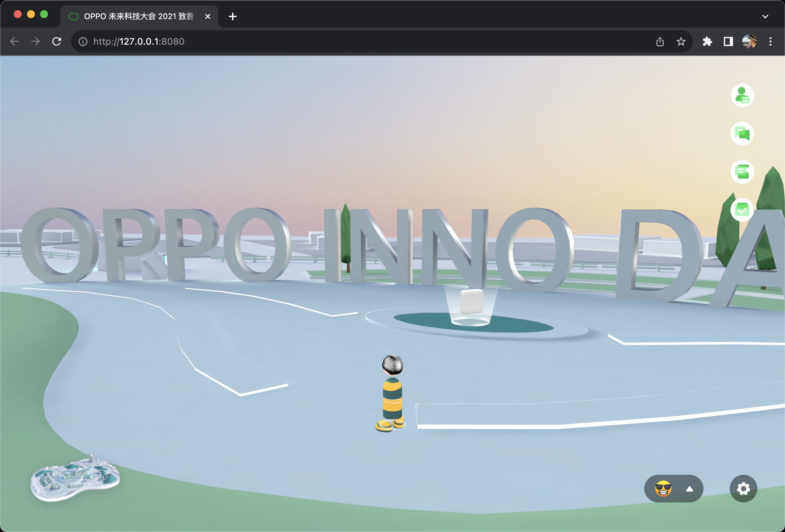Viewport: 785px width, 532px height.
Task: Open the green checkmark task icon
Action: [x=742, y=210]
